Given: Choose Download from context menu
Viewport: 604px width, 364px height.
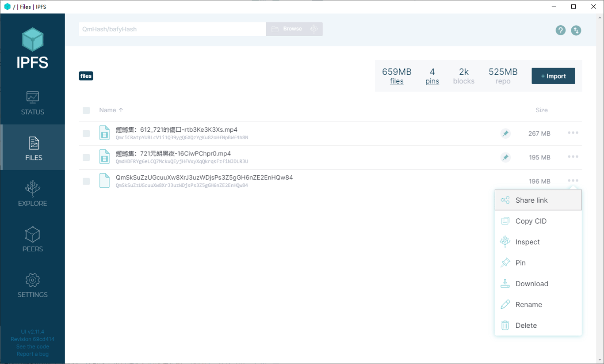Looking at the screenshot, I should pyautogui.click(x=538, y=284).
